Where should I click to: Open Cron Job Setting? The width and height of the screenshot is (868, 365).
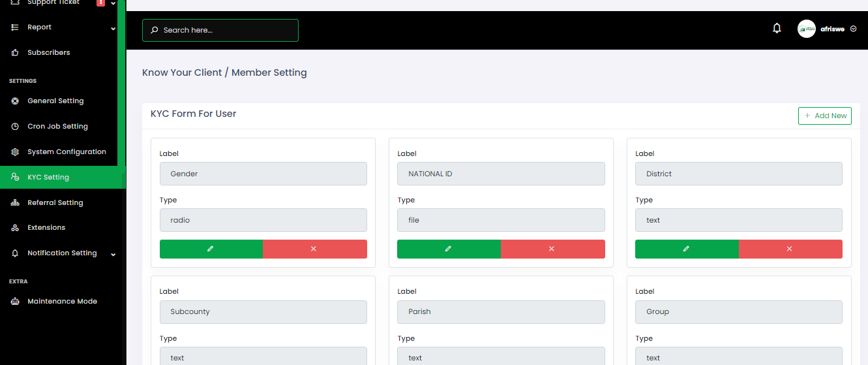pyautogui.click(x=63, y=127)
